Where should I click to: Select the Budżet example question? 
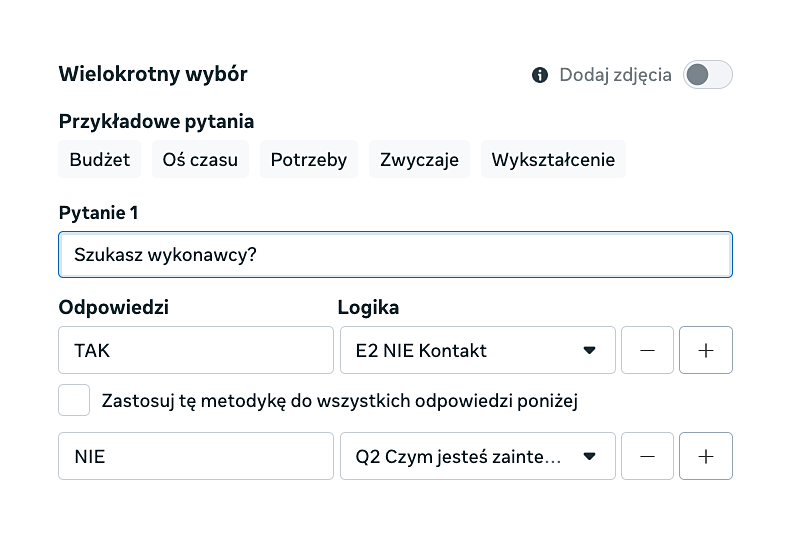[100, 160]
